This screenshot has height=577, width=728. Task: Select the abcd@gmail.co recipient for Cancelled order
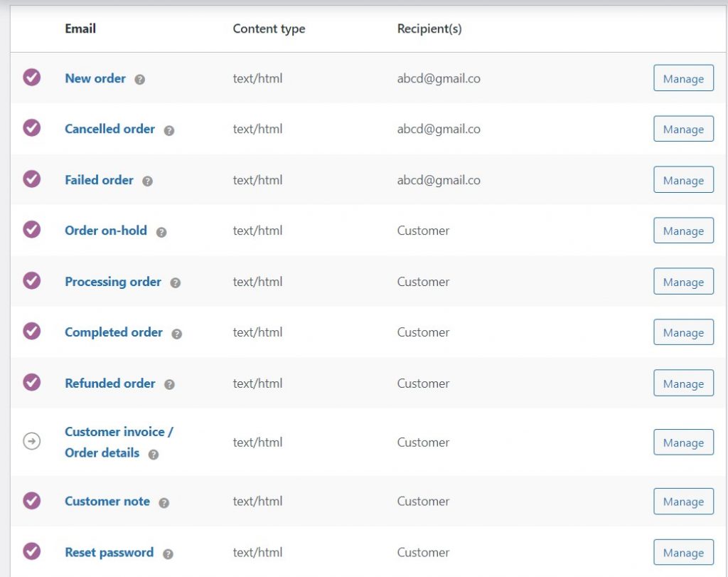(x=439, y=129)
